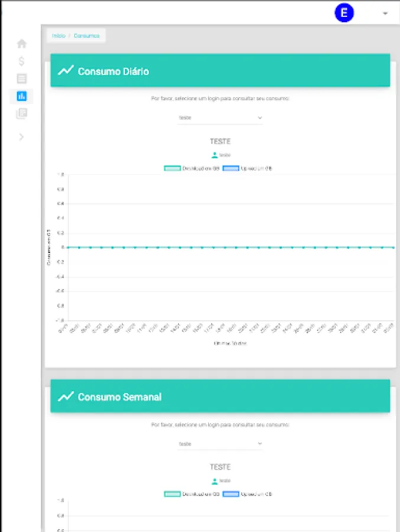Click the Consumos breadcrumb link

click(x=86, y=35)
